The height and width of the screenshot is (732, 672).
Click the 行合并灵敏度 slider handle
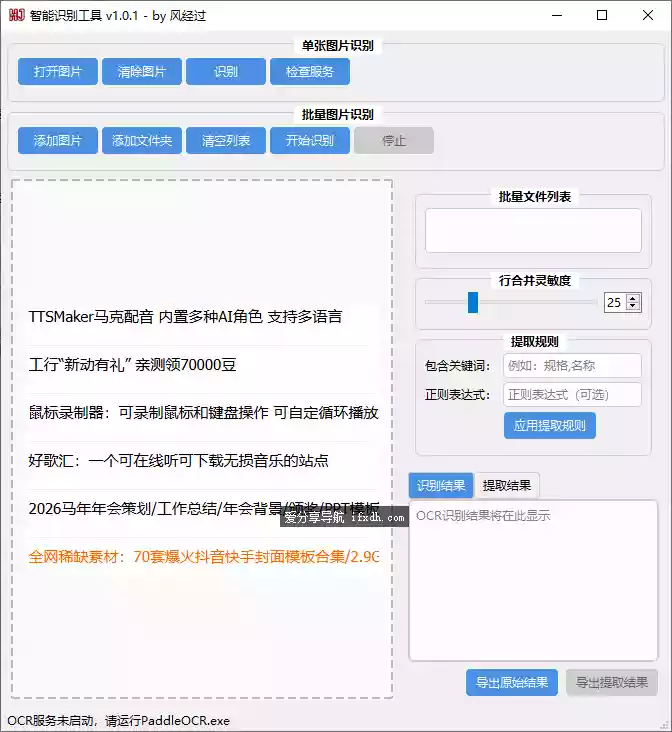click(473, 303)
